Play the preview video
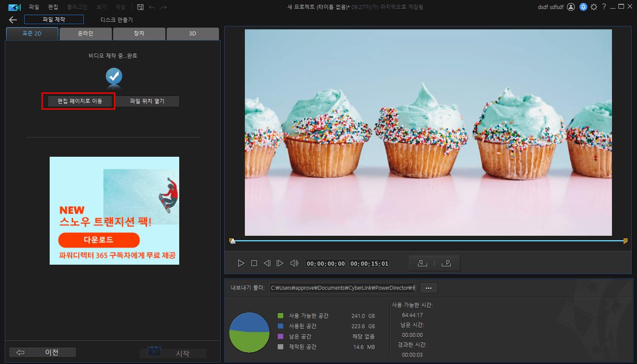Image resolution: width=637 pixels, height=364 pixels. [x=241, y=263]
